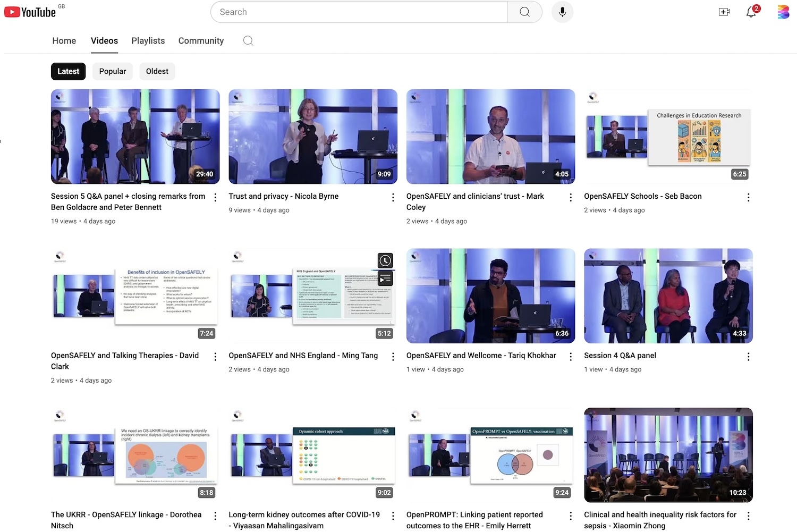Open the YouTube home logo
The height and width of the screenshot is (532, 797).
point(30,12)
